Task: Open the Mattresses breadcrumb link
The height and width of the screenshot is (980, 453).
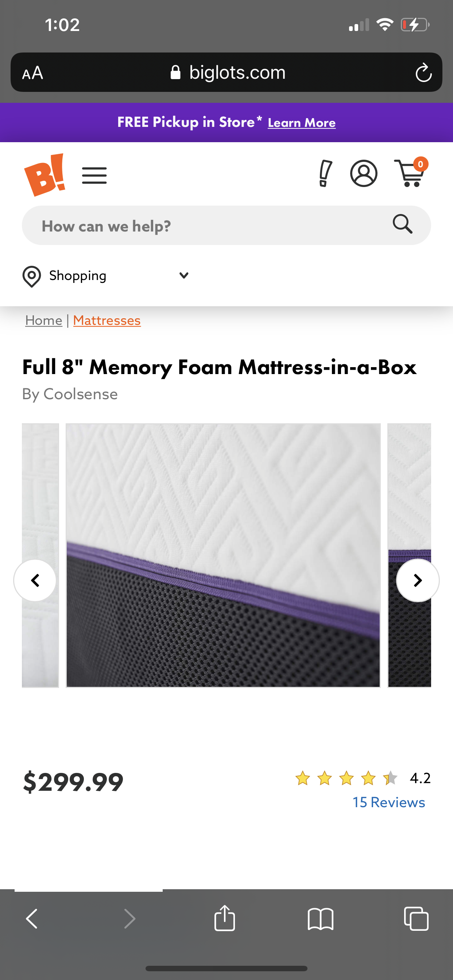Action: [x=107, y=320]
